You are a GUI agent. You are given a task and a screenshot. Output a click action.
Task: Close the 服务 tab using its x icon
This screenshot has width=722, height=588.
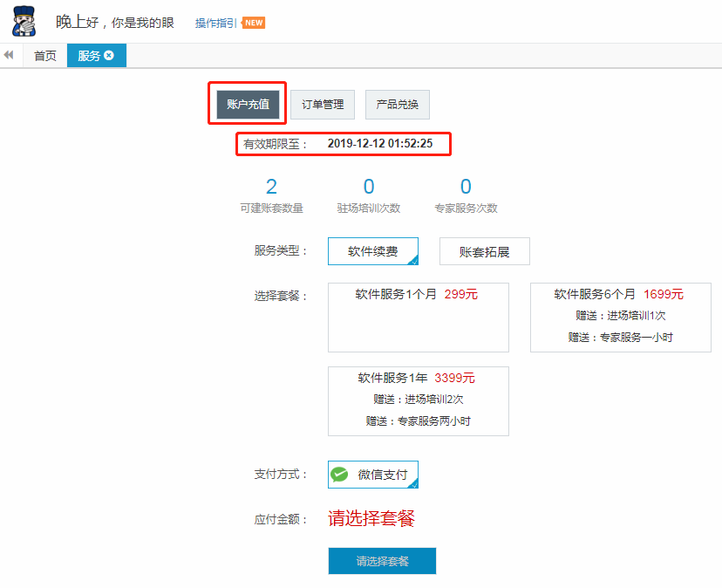pyautogui.click(x=109, y=55)
